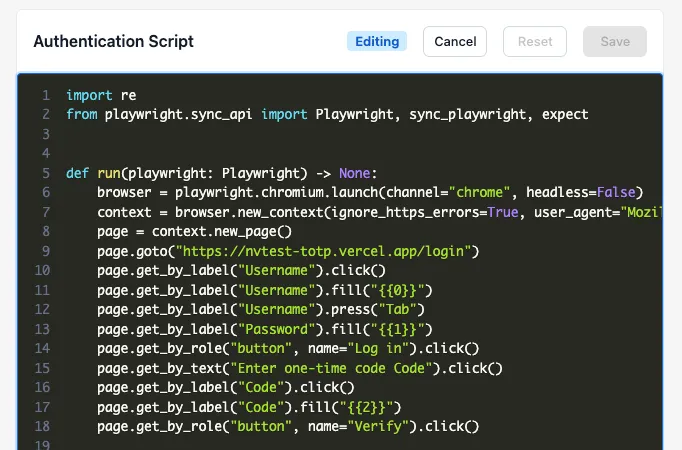The image size is (682, 450).
Task: Click the Username press("Tab") line
Action: click(x=261, y=309)
